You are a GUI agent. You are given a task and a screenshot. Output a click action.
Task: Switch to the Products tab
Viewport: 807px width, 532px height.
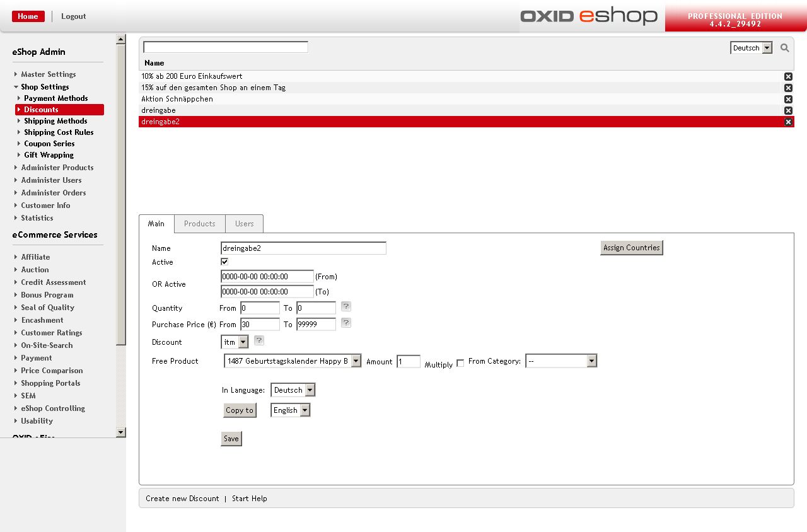tap(199, 224)
